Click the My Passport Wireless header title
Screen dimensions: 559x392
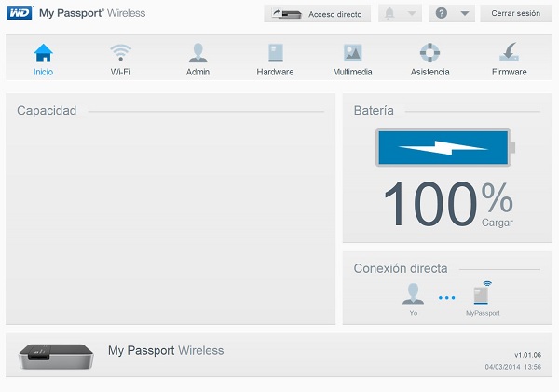click(92, 13)
